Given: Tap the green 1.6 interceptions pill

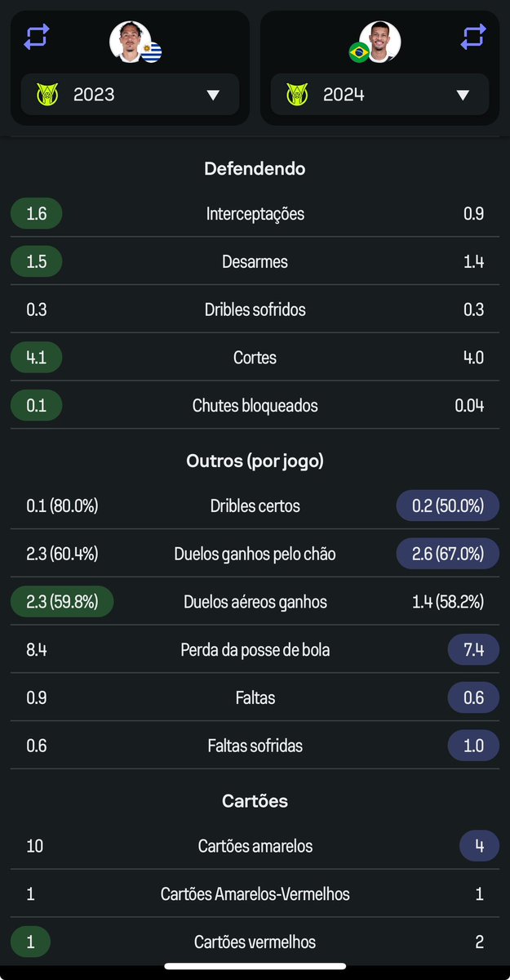Looking at the screenshot, I should pos(37,214).
